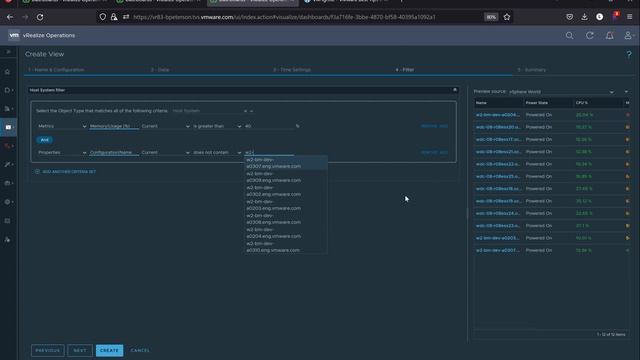Select the a0307.eng.vmware.com suggestion
640x360 pixels.
(285, 163)
